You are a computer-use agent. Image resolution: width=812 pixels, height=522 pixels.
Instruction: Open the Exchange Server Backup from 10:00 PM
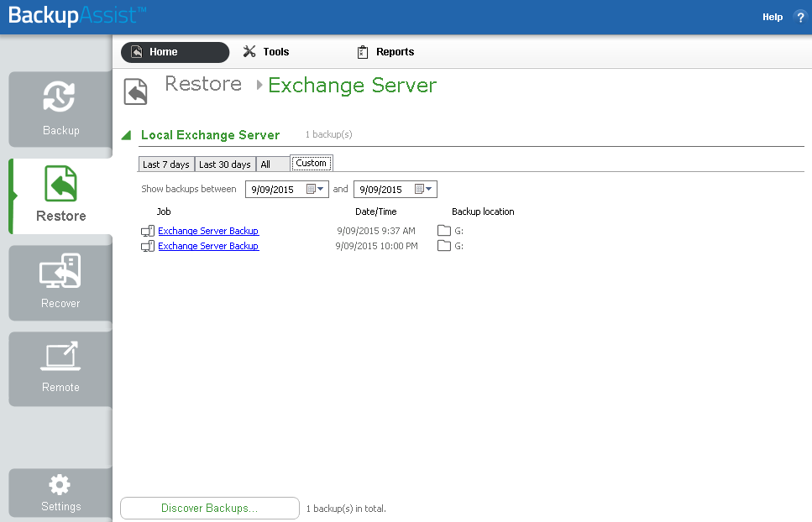point(208,246)
